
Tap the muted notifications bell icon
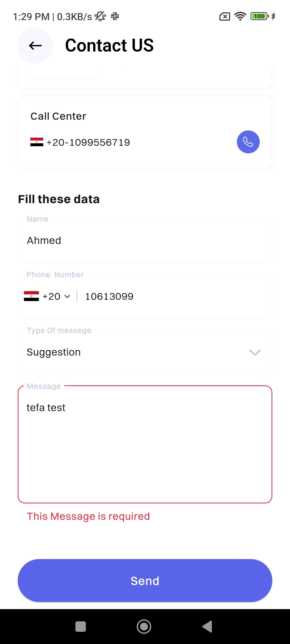100,16
